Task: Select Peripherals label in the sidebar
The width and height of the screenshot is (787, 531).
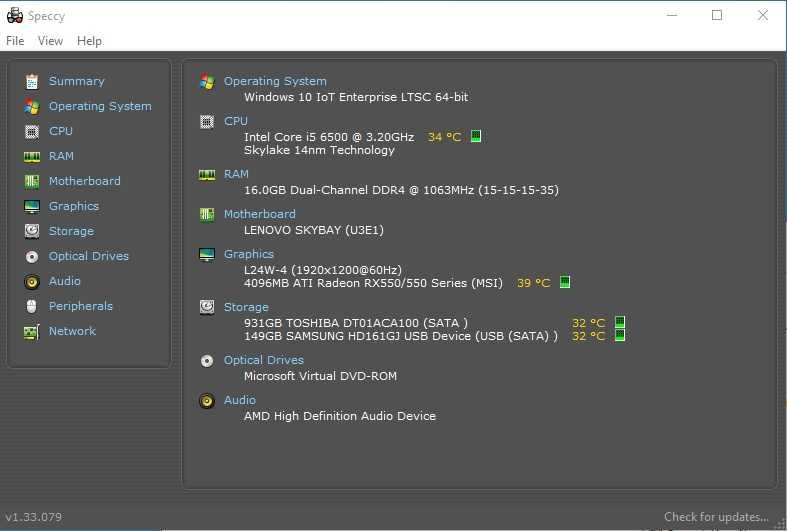Action: tap(80, 306)
